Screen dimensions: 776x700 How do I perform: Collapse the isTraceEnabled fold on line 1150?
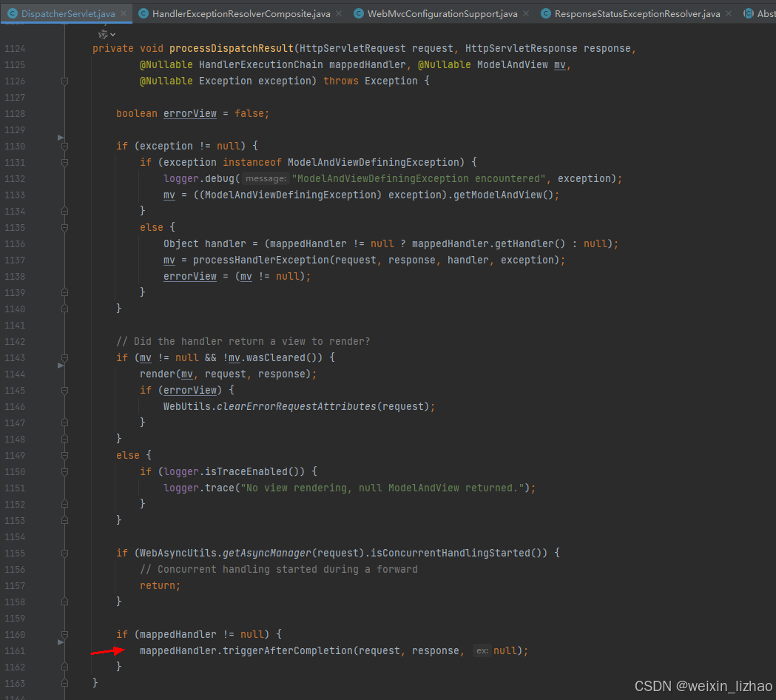pos(64,472)
